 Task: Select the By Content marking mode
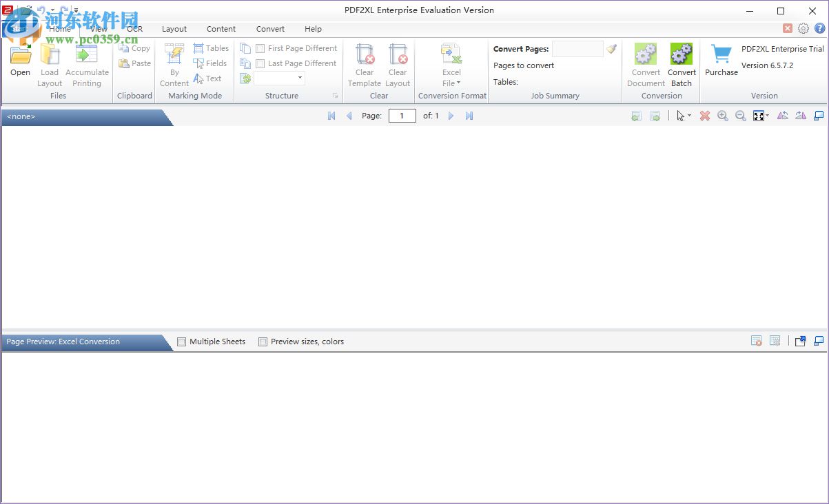174,65
